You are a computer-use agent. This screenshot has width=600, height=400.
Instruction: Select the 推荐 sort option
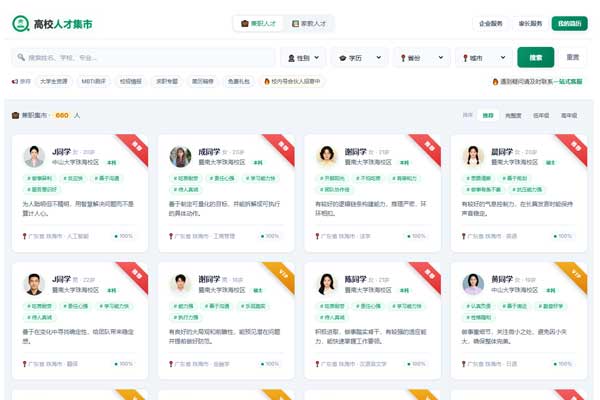click(488, 115)
